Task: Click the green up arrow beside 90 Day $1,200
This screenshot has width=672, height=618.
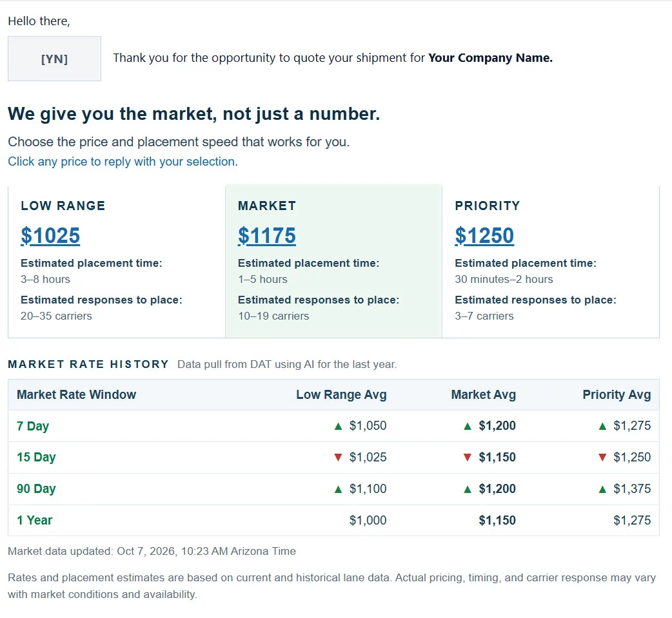Action: pos(468,489)
